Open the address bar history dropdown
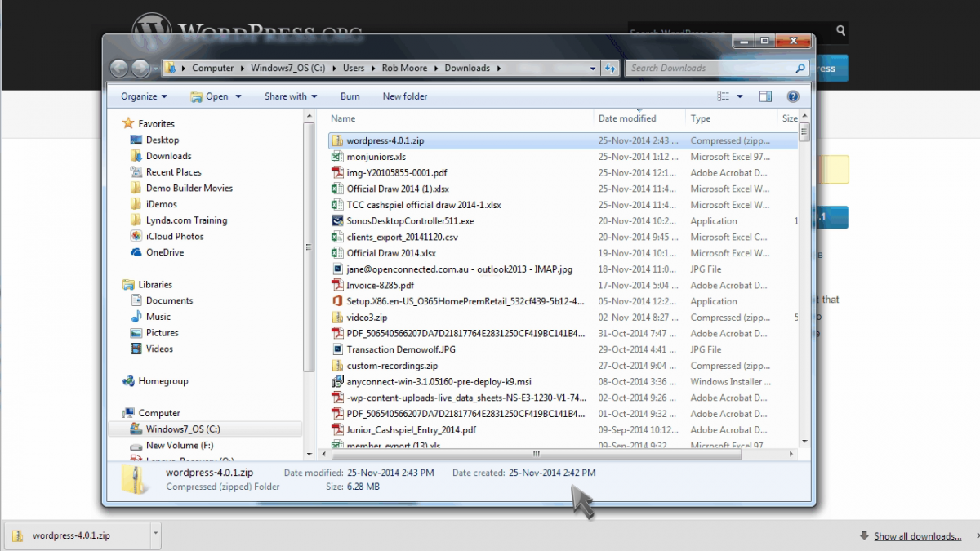Screen dimensions: 980x551 point(594,68)
